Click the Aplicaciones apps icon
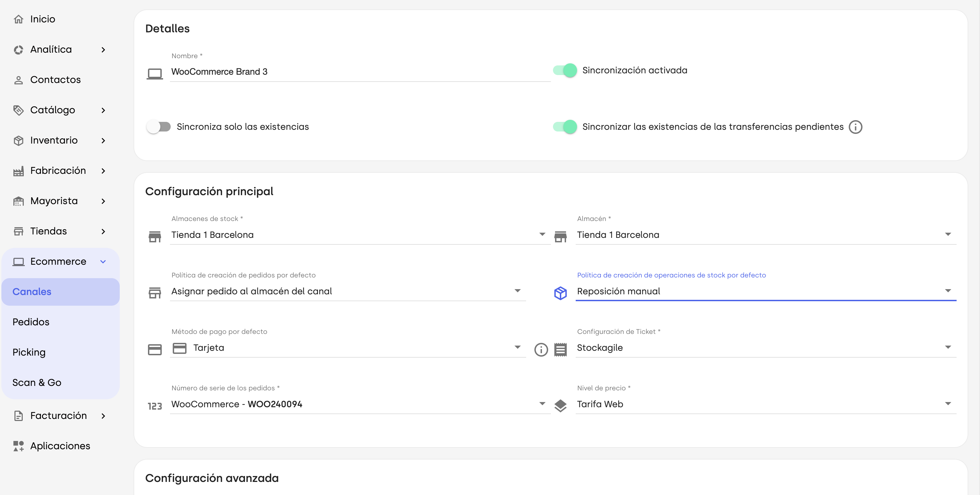 click(18, 446)
